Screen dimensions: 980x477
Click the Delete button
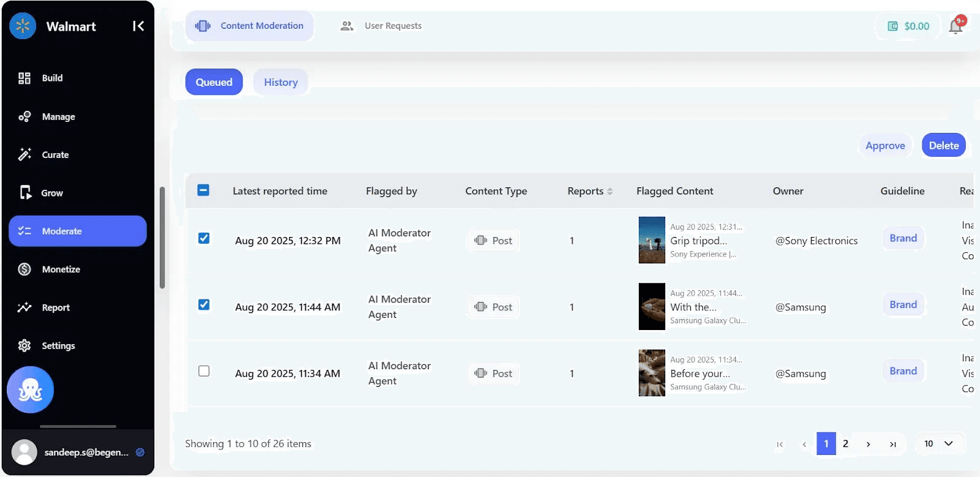coord(944,145)
